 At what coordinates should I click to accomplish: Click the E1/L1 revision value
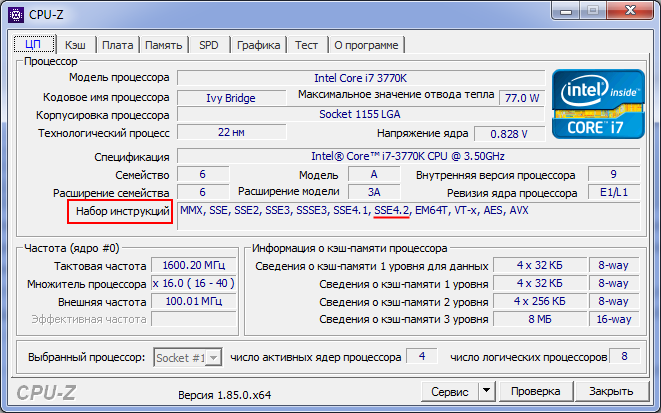pos(614,192)
